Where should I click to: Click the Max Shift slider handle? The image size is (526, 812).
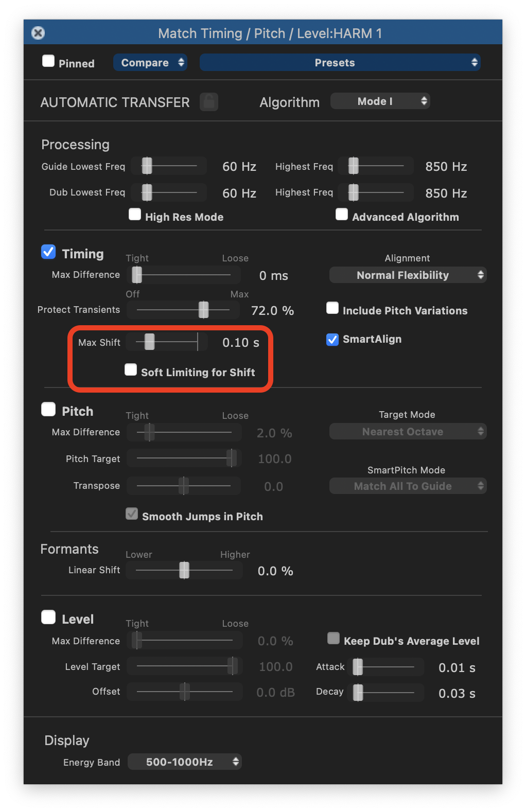(149, 342)
